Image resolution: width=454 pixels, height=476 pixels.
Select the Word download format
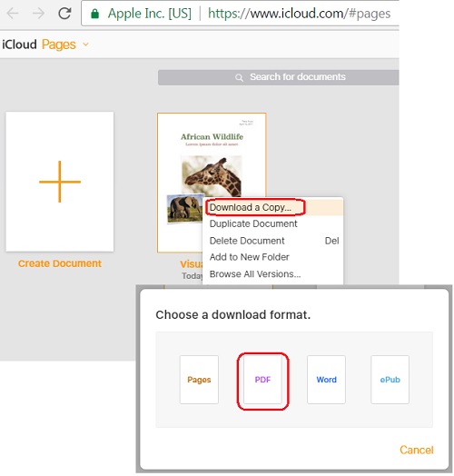pyautogui.click(x=327, y=380)
